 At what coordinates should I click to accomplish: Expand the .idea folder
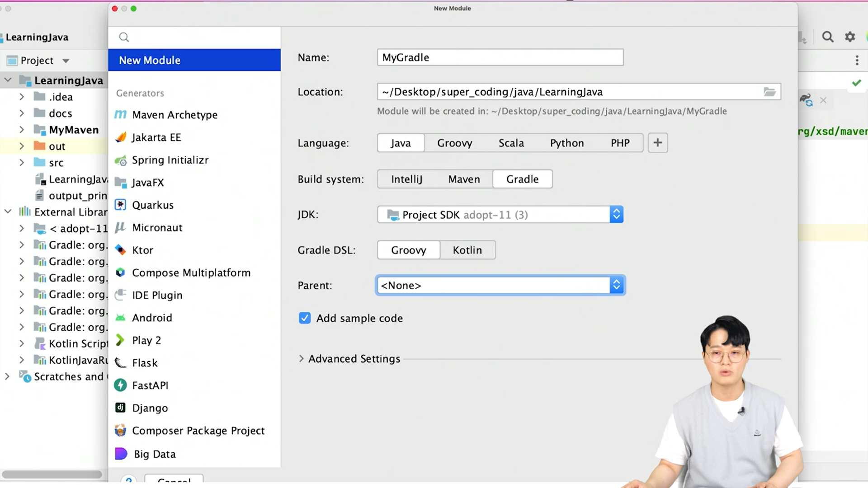[x=22, y=97]
